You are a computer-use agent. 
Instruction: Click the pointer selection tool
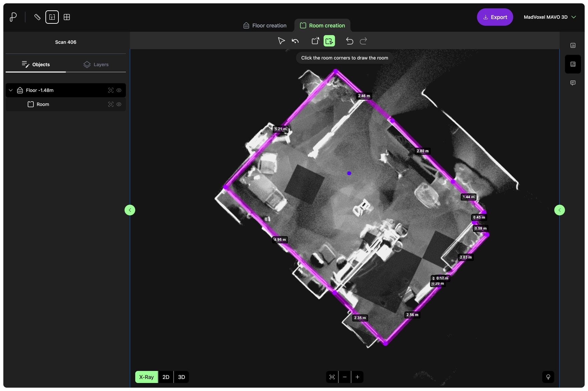pos(281,41)
